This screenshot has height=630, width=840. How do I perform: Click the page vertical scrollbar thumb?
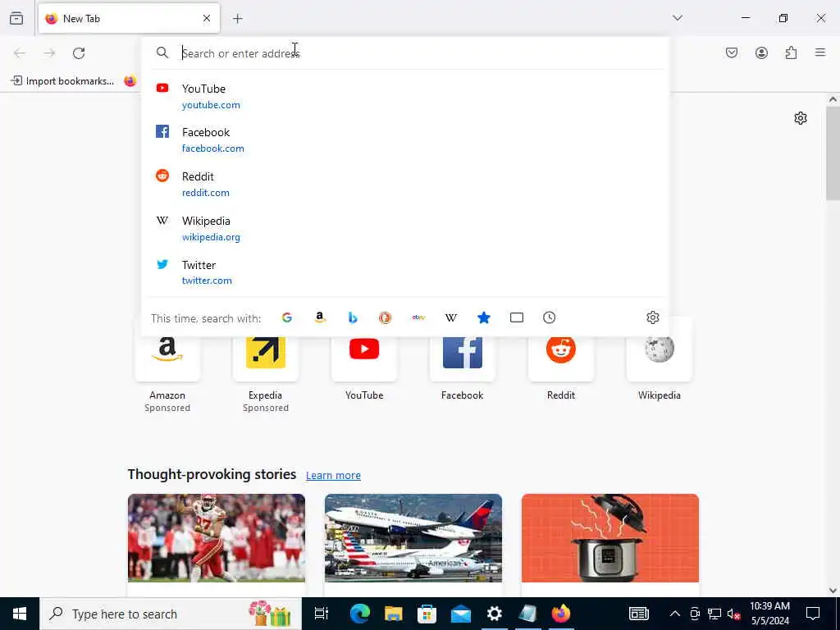[x=833, y=153]
